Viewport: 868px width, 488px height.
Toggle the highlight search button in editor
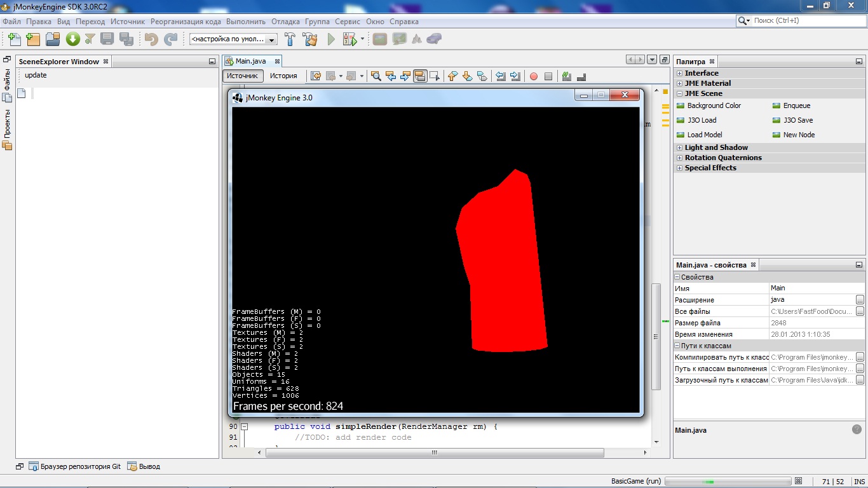(419, 76)
